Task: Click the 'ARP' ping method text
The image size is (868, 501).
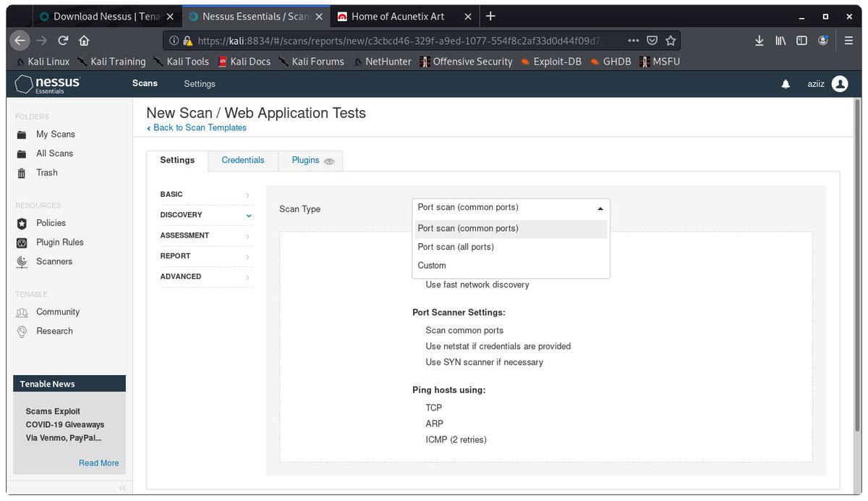Action: (x=435, y=424)
